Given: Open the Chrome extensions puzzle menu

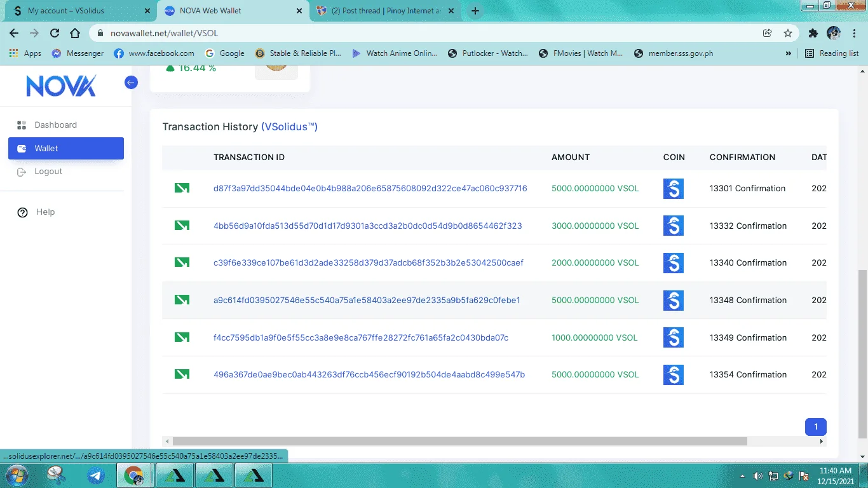Looking at the screenshot, I should pos(813,33).
